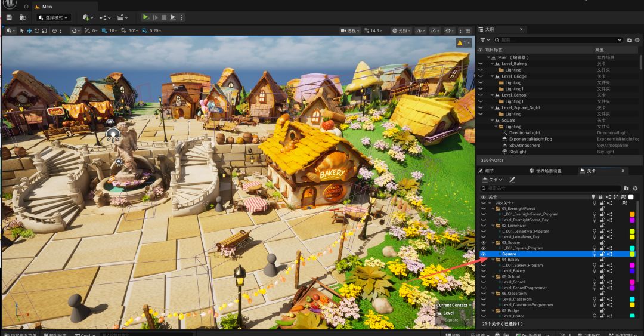Click the home icon beside the Main tab
Viewport: 644px width, 336px height.
point(26,7)
